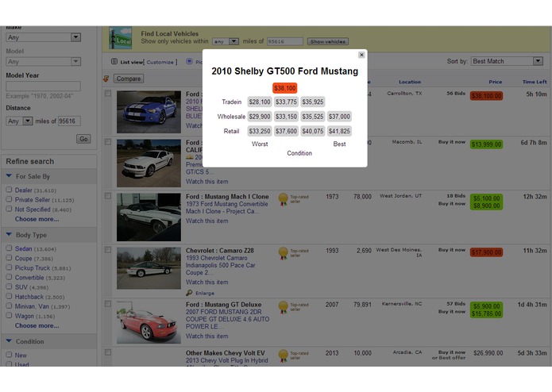Open the Sort by Best Match dropdown
Screen dimensions: 552x392
click(507, 61)
